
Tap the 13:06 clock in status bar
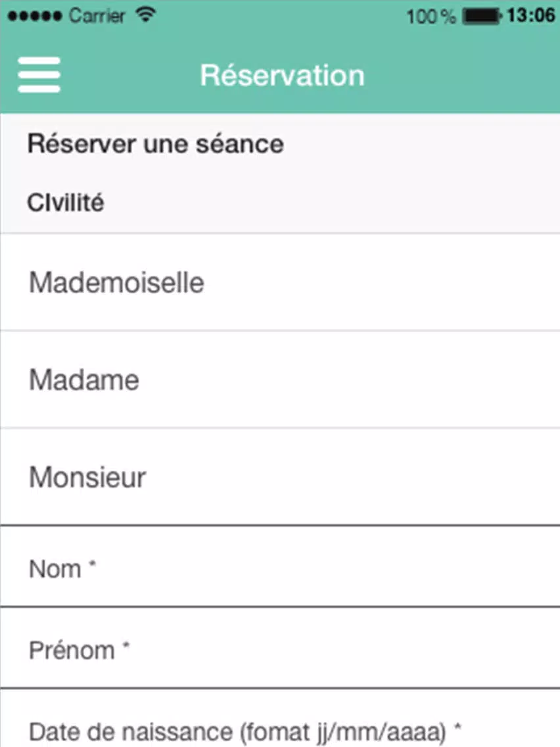(x=530, y=15)
